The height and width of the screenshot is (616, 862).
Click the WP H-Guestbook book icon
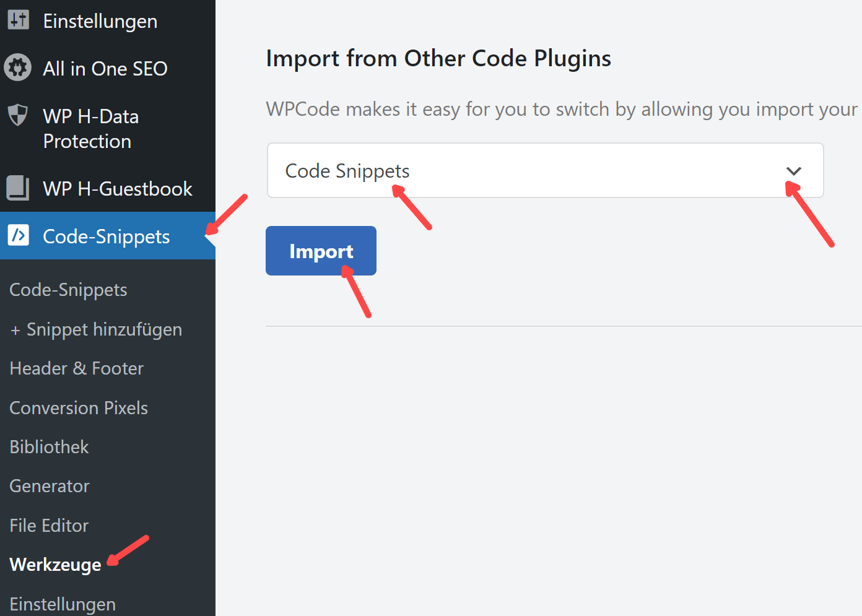click(18, 188)
